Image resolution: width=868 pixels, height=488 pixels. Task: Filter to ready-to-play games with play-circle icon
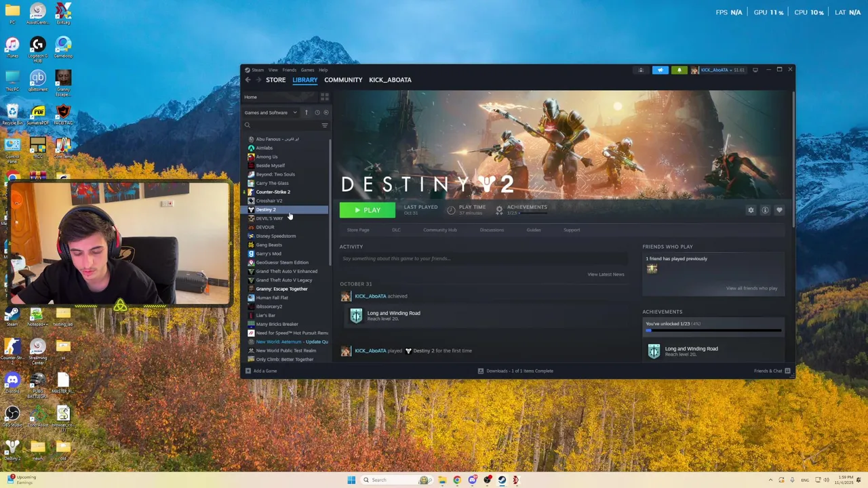pos(326,113)
